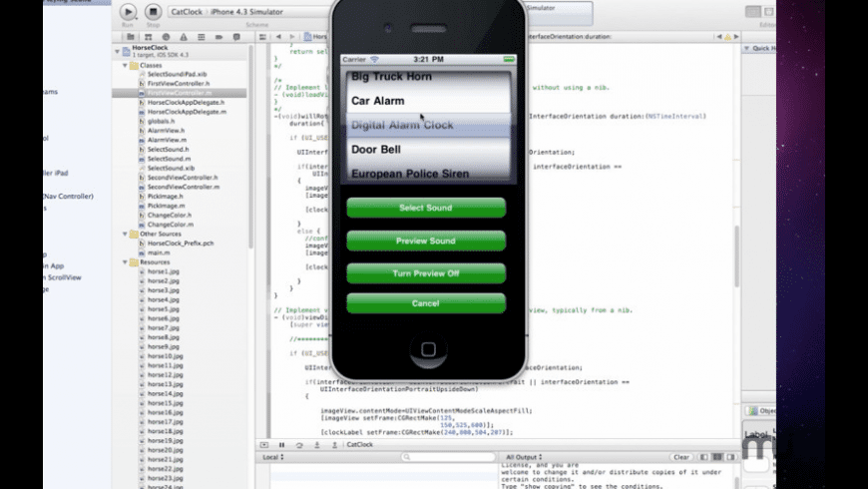Viewport: 868px width, 489px height.
Task: Select HorseClockAppDelegate.h in navigator
Action: (x=186, y=102)
